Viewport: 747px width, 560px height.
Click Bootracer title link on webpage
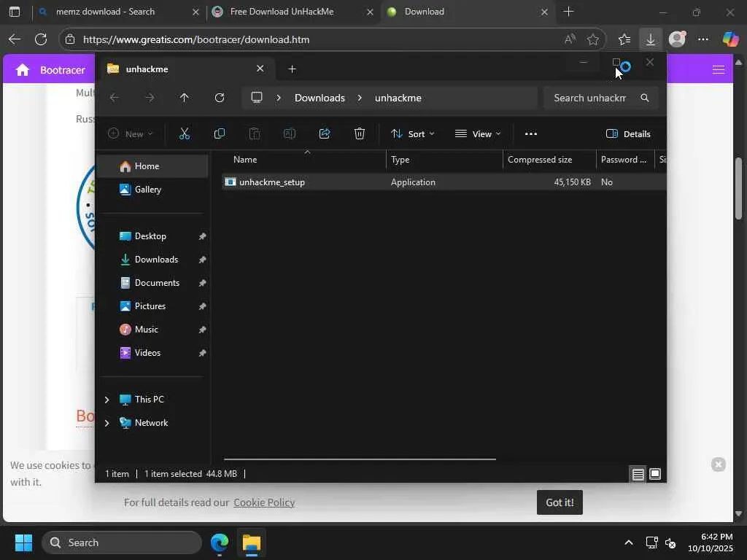[x=63, y=70]
